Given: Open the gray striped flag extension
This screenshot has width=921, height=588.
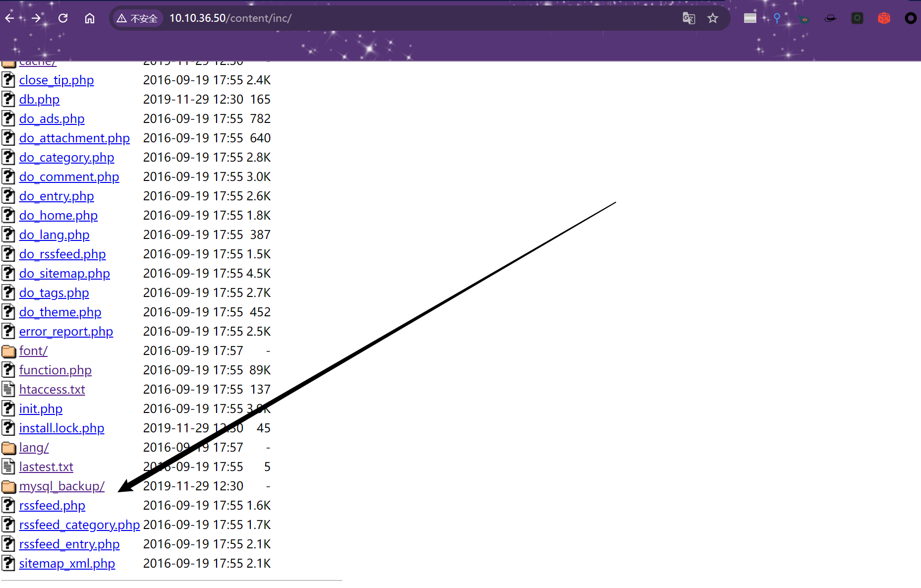Looking at the screenshot, I should tap(750, 18).
